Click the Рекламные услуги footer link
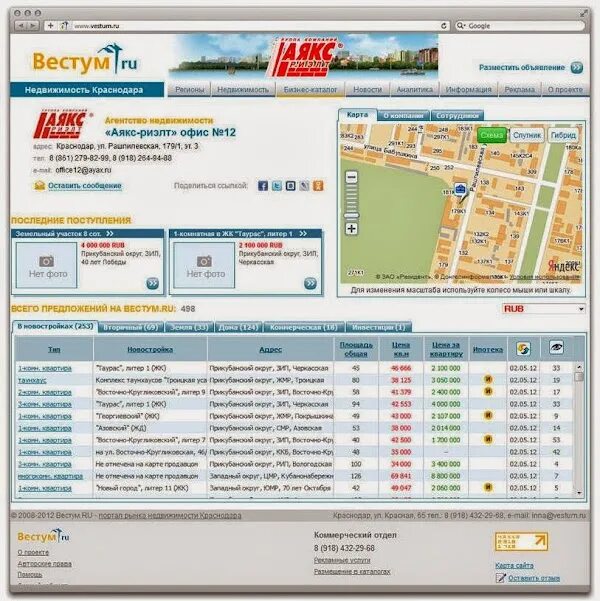 click(342, 560)
